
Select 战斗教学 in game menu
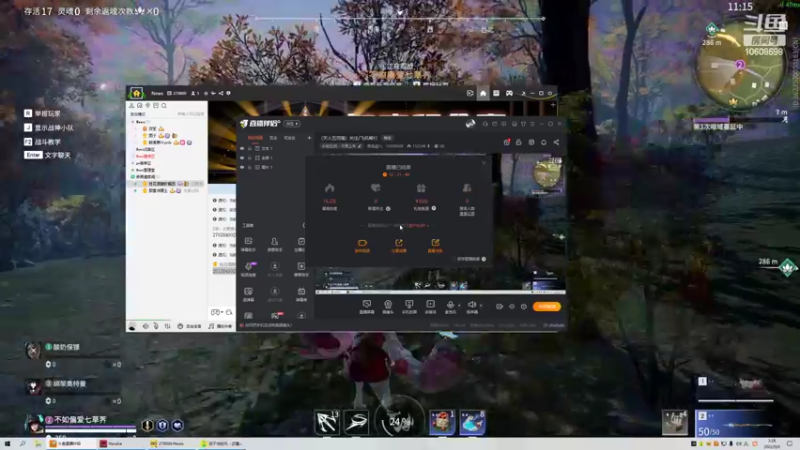42,142
